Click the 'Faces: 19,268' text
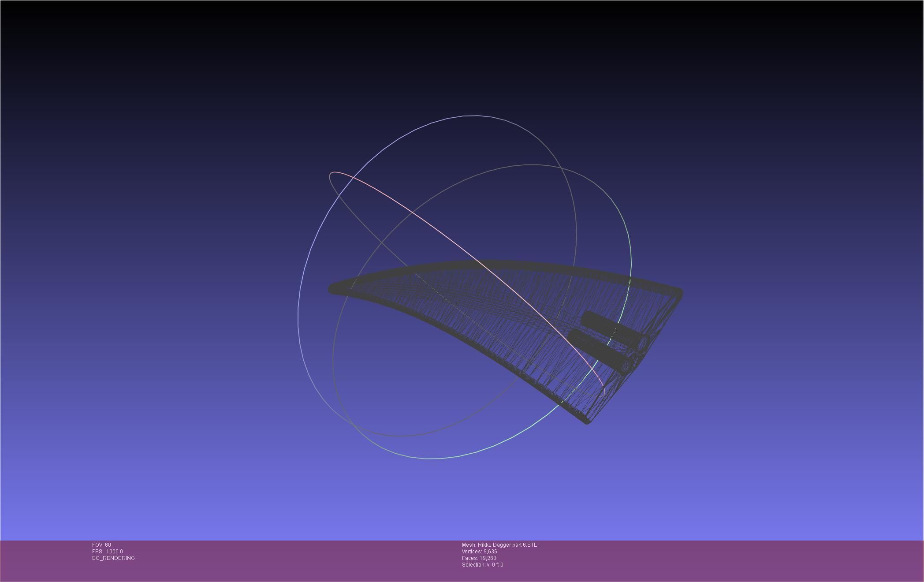Image resolution: width=924 pixels, height=582 pixels. tap(479, 558)
